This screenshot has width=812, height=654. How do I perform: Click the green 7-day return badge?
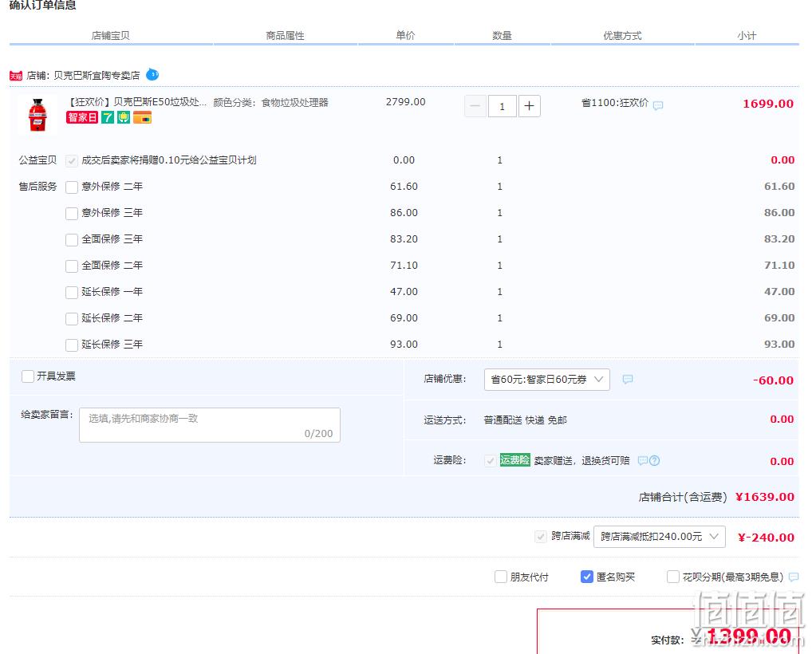(x=107, y=117)
